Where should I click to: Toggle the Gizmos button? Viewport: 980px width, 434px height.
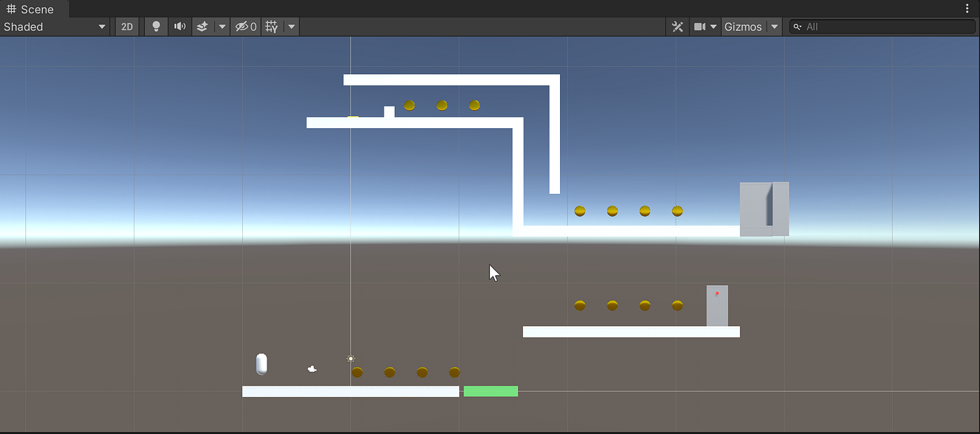(743, 27)
